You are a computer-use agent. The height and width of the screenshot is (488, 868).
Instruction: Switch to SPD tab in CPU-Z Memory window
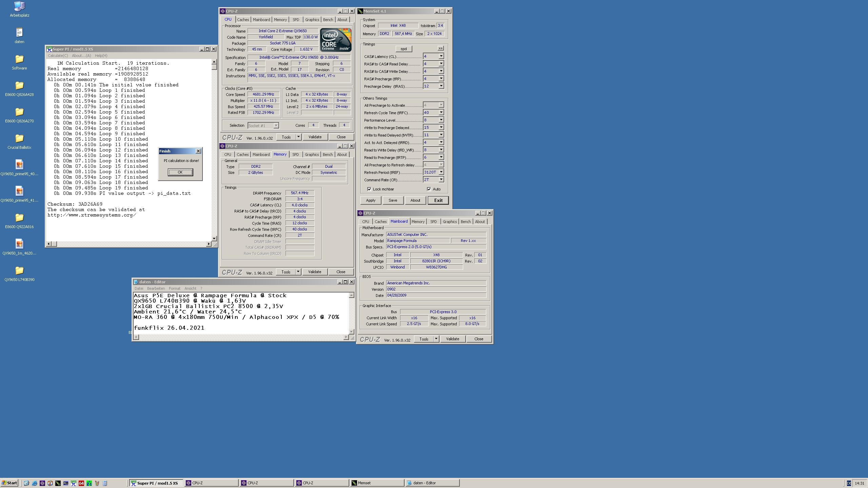(295, 155)
